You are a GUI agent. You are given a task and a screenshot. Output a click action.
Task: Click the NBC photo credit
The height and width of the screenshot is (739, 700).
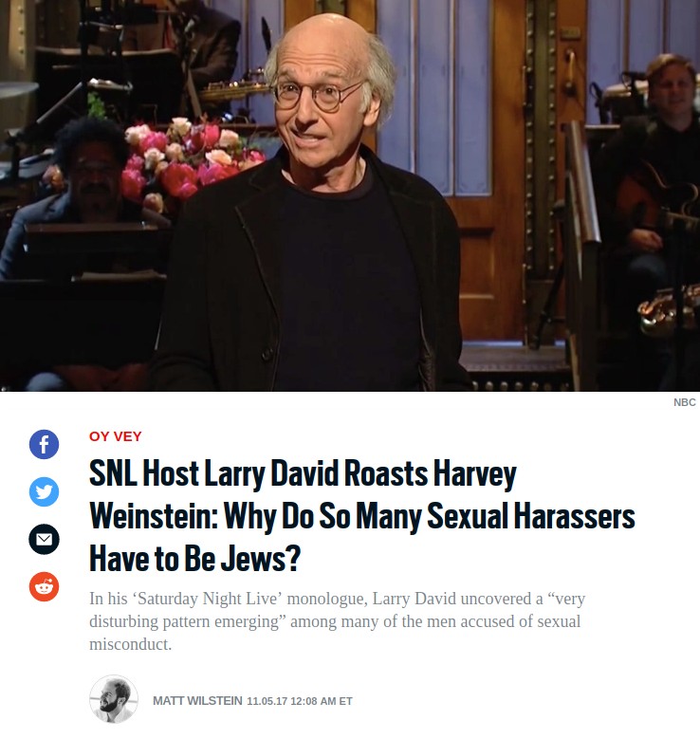click(685, 402)
